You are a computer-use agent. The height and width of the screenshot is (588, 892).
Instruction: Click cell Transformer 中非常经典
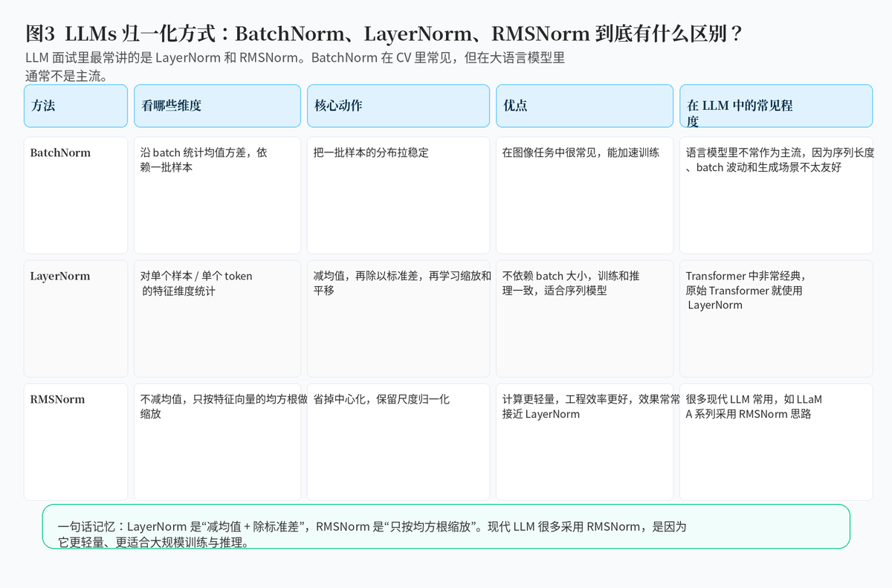click(776, 319)
